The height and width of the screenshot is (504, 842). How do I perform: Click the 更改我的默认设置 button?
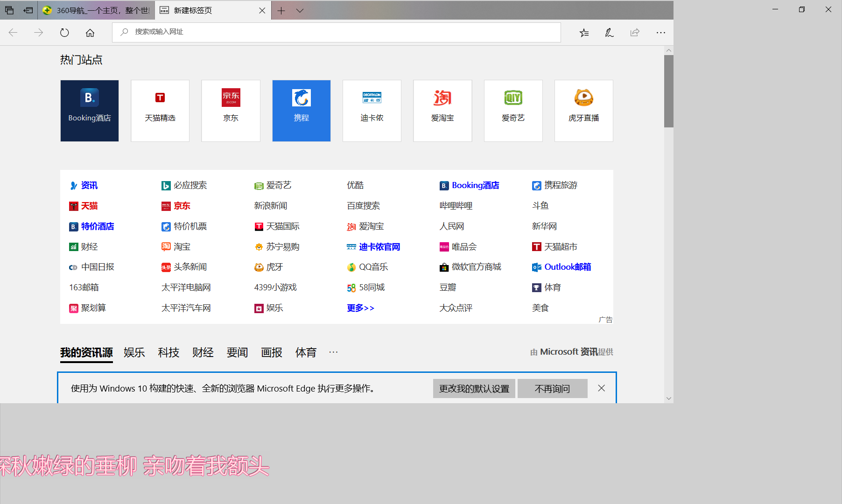tap(474, 389)
